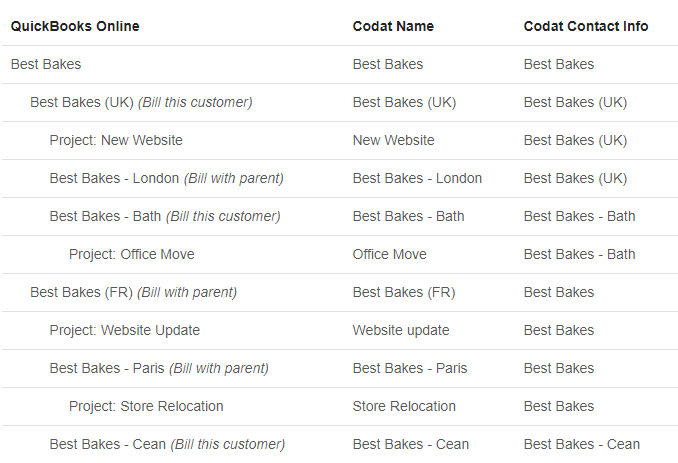Select Best Bakes - Bath Bill this customer entry
678x463 pixels.
click(164, 216)
